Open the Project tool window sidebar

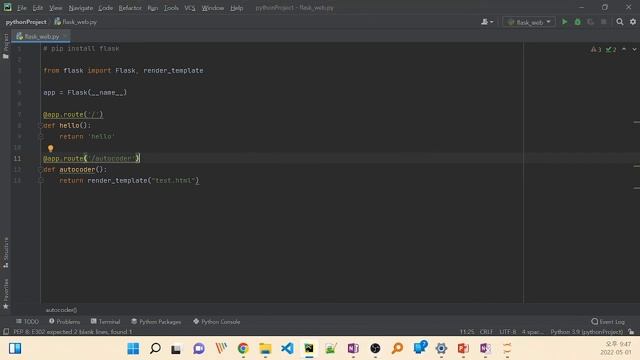tap(6, 46)
